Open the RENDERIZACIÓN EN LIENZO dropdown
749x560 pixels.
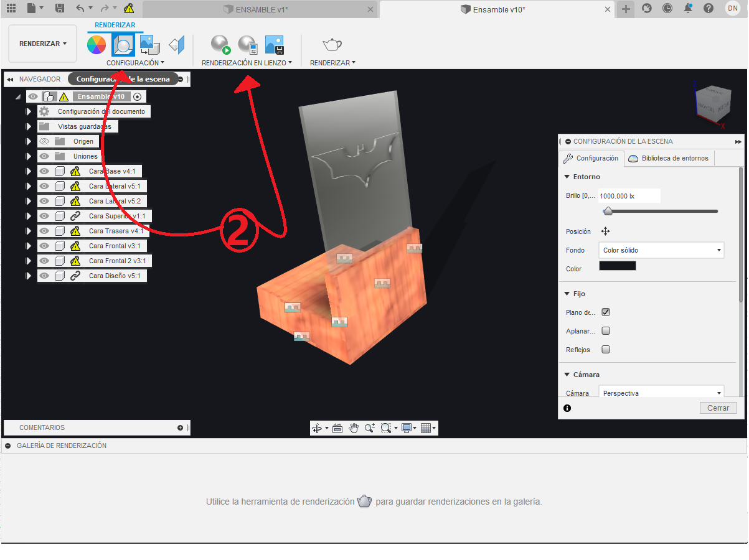(x=247, y=63)
